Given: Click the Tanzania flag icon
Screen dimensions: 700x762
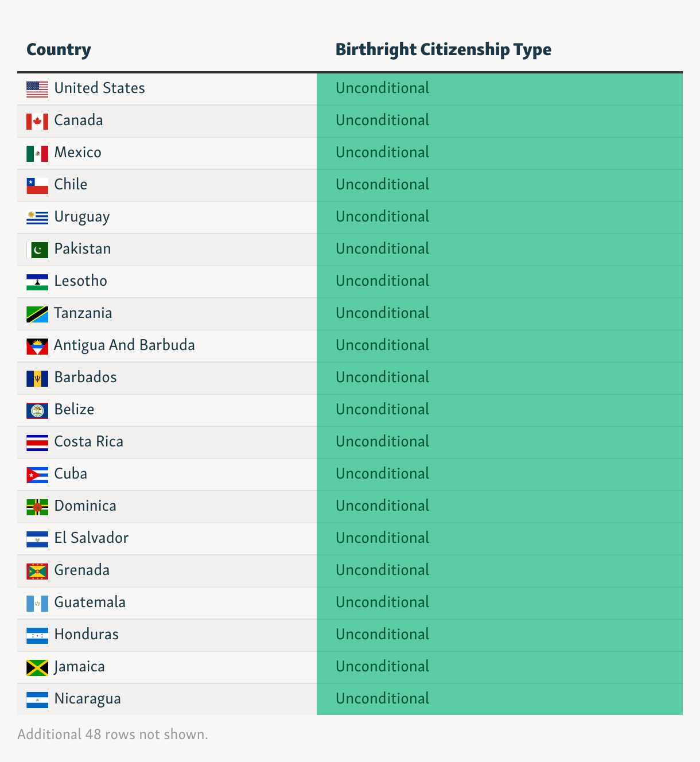Looking at the screenshot, I should [37, 314].
